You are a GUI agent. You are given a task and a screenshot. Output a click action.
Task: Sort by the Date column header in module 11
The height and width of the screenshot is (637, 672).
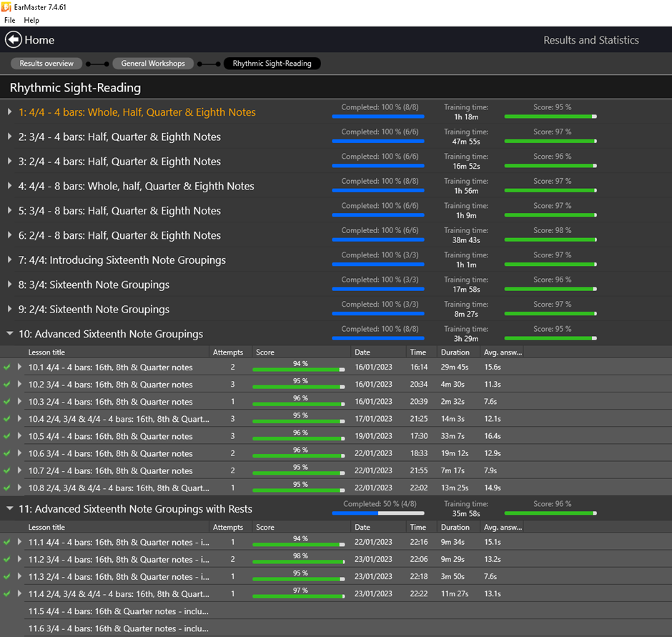[x=362, y=528]
